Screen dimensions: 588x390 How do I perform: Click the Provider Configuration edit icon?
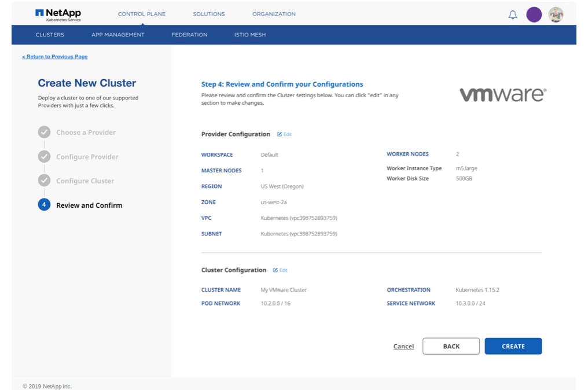280,134
